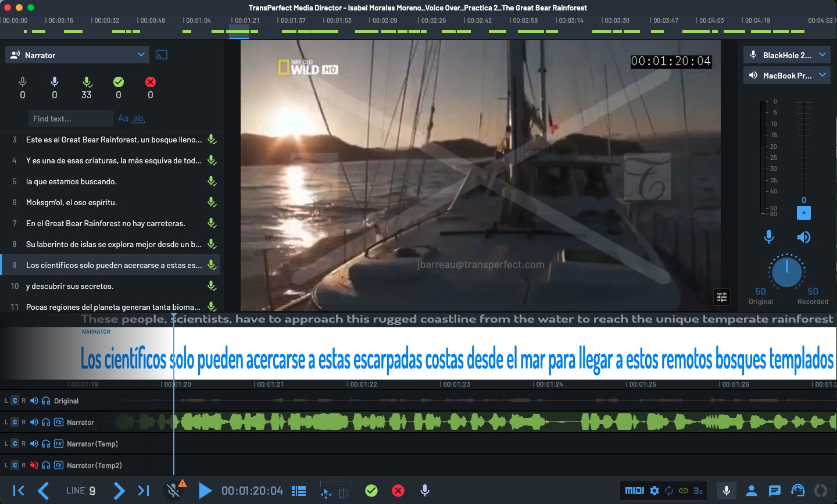Solo the Original track with headphones
This screenshot has width=837, height=504.
coord(46,401)
